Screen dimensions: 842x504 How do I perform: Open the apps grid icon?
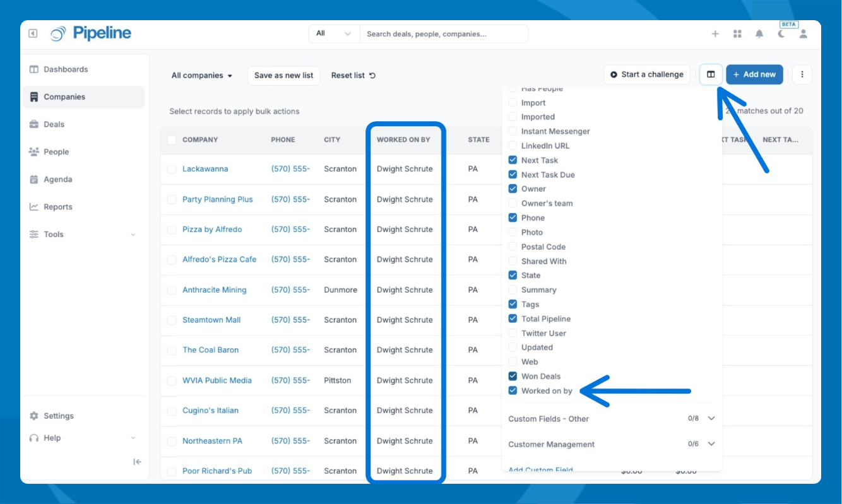[737, 34]
